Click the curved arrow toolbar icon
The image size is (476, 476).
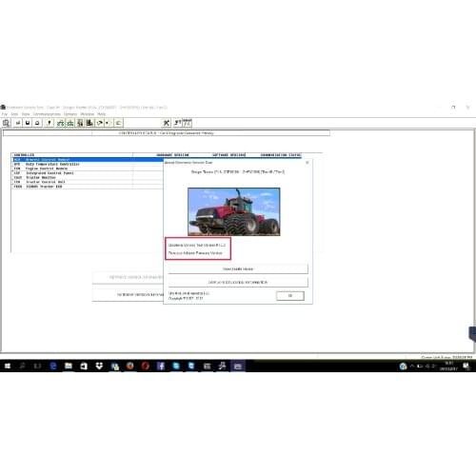pos(100,123)
